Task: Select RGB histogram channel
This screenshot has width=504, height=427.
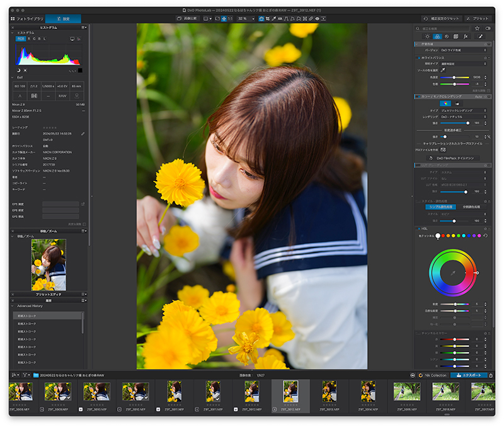Action: [21, 38]
